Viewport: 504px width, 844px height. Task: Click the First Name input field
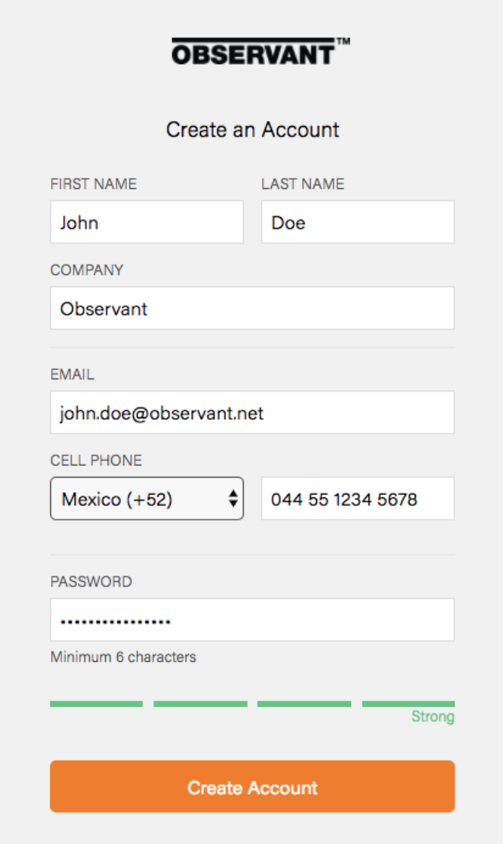[147, 222]
